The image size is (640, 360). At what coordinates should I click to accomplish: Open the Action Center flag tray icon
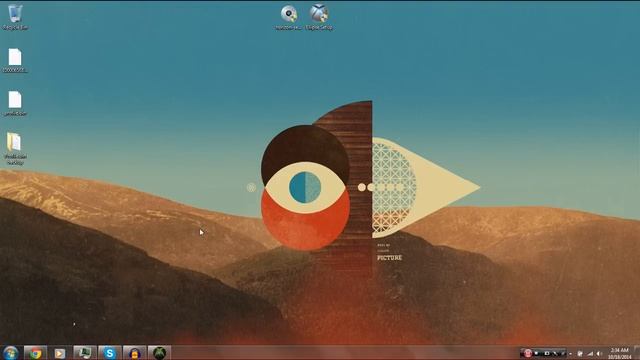coord(580,353)
